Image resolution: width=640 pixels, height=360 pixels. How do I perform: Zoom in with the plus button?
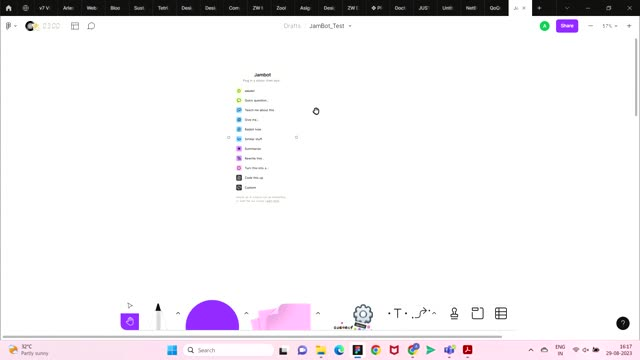629,26
